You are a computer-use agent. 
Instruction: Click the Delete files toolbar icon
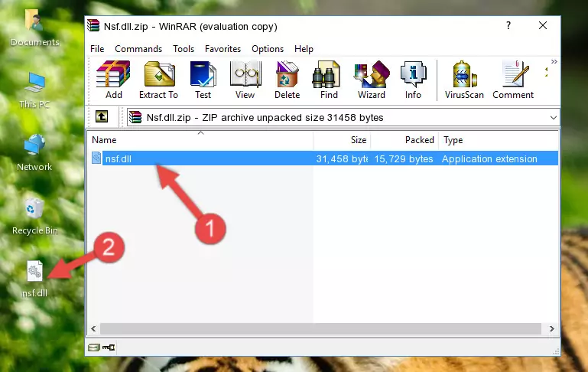288,80
